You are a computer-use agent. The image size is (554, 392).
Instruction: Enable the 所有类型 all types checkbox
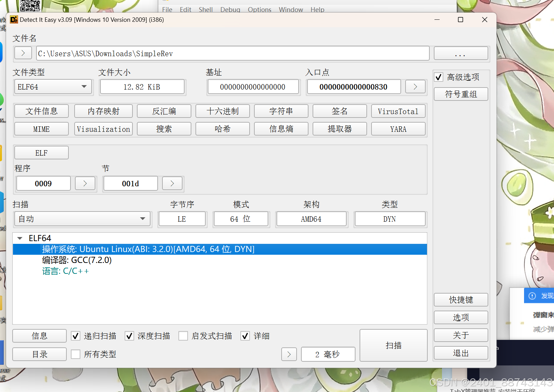[76, 354]
